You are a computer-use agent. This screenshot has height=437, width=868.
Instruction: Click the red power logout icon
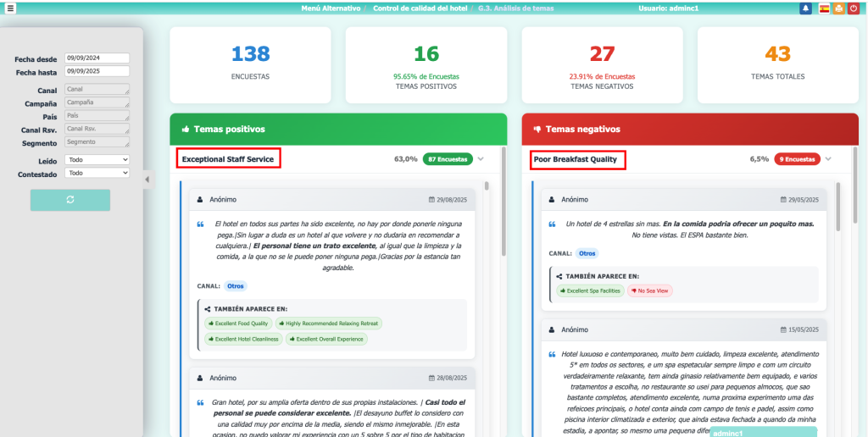(854, 8)
